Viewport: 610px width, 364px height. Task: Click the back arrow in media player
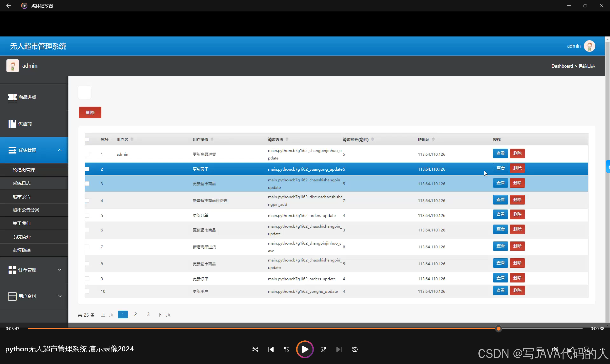pos(9,6)
